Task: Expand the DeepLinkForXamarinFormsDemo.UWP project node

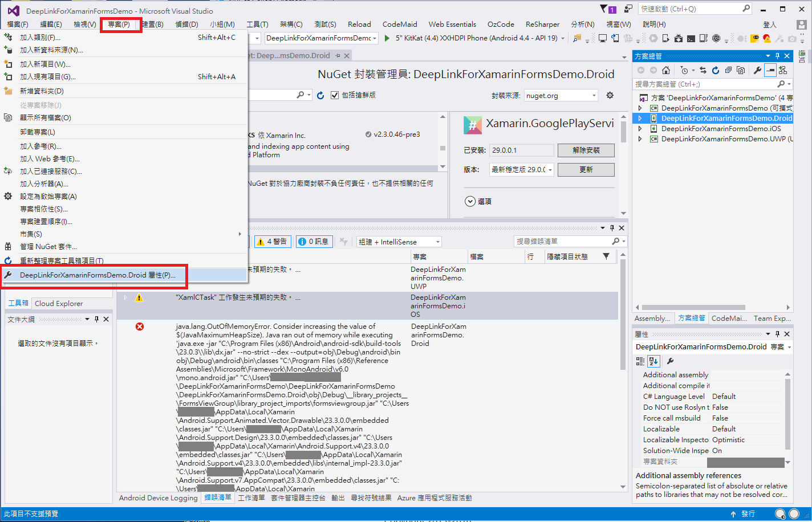Action: coord(640,139)
